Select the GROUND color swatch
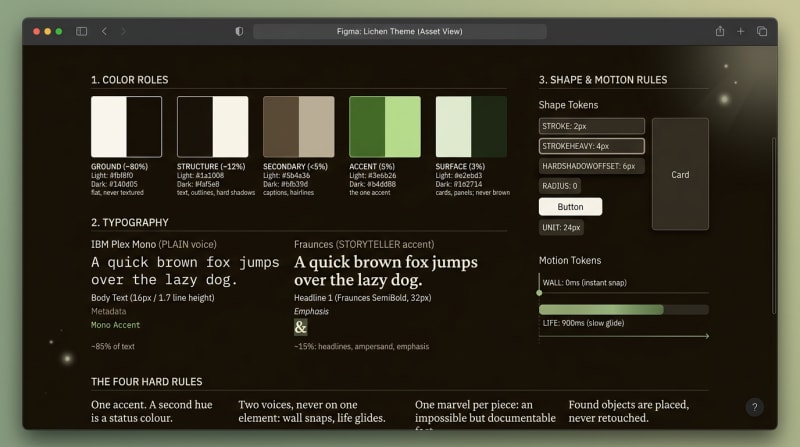The image size is (800, 447). click(127, 127)
